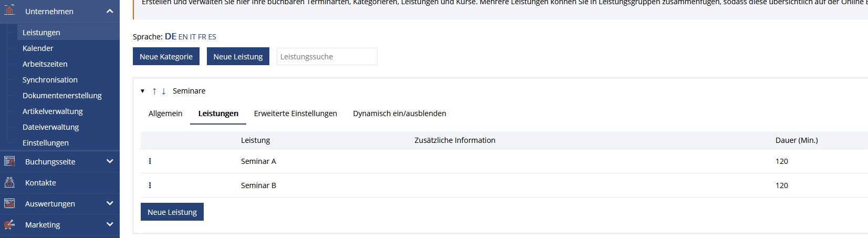
Task: Expand the Marketing menu chevron
Action: pos(110,224)
